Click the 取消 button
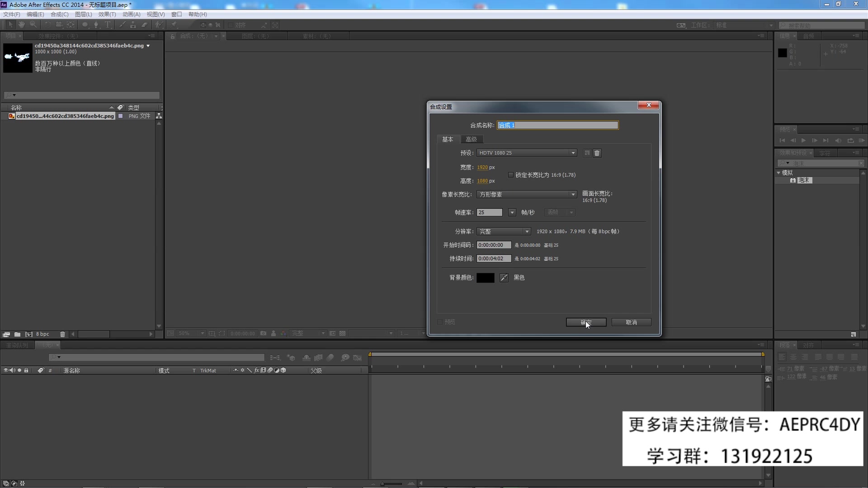Screen dimensions: 868x488 (631, 323)
